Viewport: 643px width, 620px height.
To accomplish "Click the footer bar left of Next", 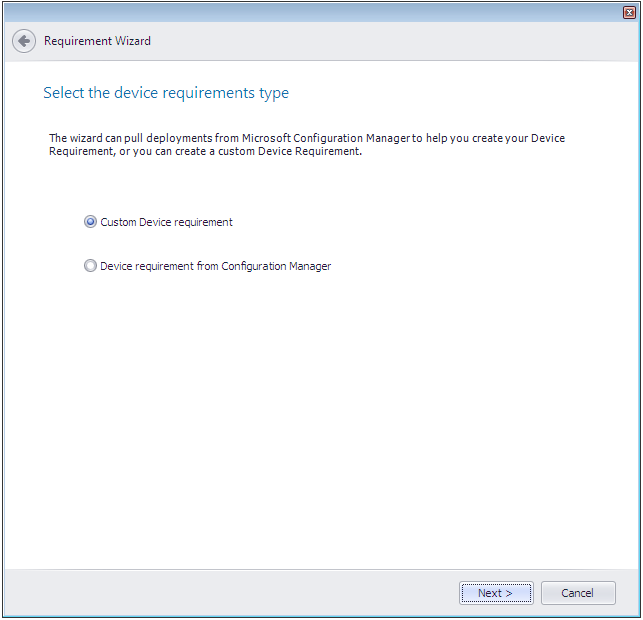I will (x=230, y=593).
